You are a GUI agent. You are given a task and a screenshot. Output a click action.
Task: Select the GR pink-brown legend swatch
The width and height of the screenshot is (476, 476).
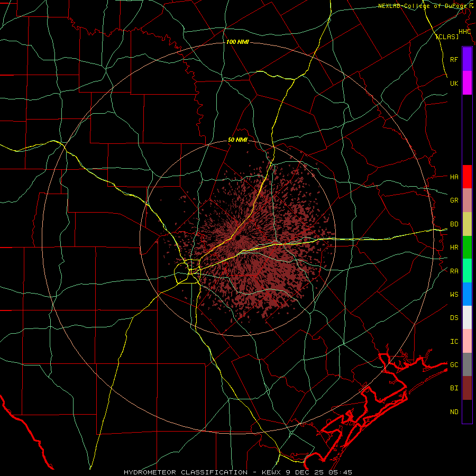coord(467,200)
